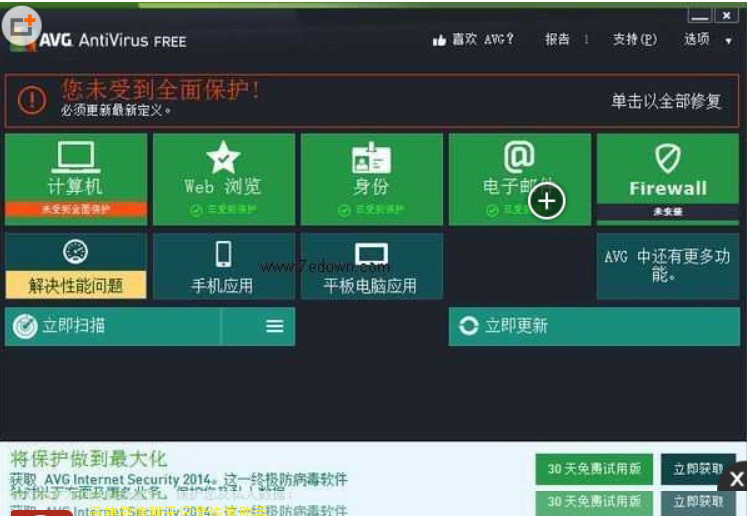Click the 立即更新 update now button

[594, 326]
